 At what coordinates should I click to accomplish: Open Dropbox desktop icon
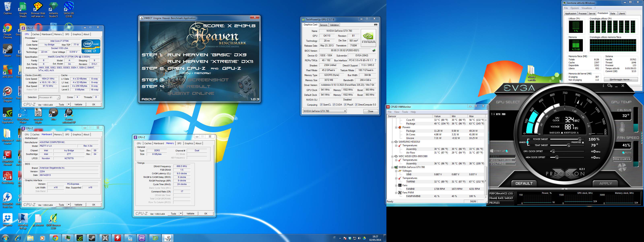(7, 220)
